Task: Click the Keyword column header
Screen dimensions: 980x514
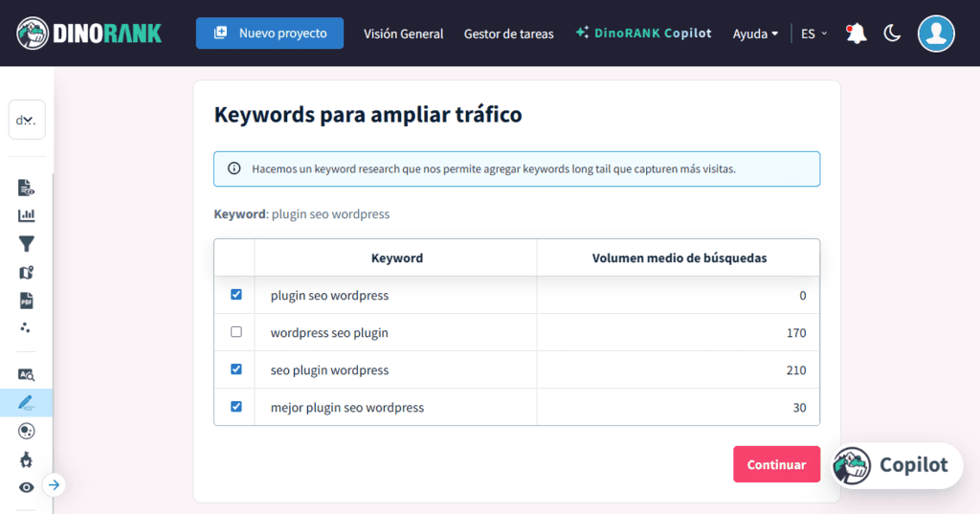Action: pos(397,257)
